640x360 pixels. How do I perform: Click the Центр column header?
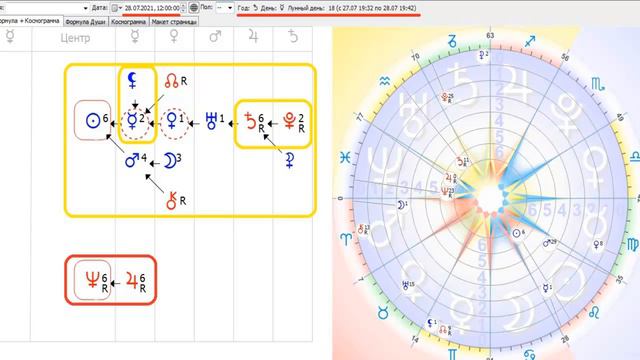click(x=75, y=38)
